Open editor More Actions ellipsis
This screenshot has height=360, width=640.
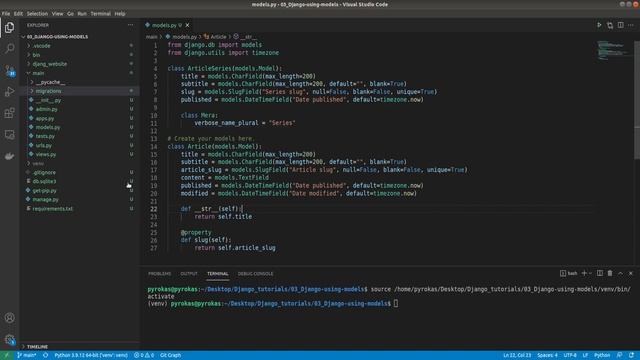[631, 25]
